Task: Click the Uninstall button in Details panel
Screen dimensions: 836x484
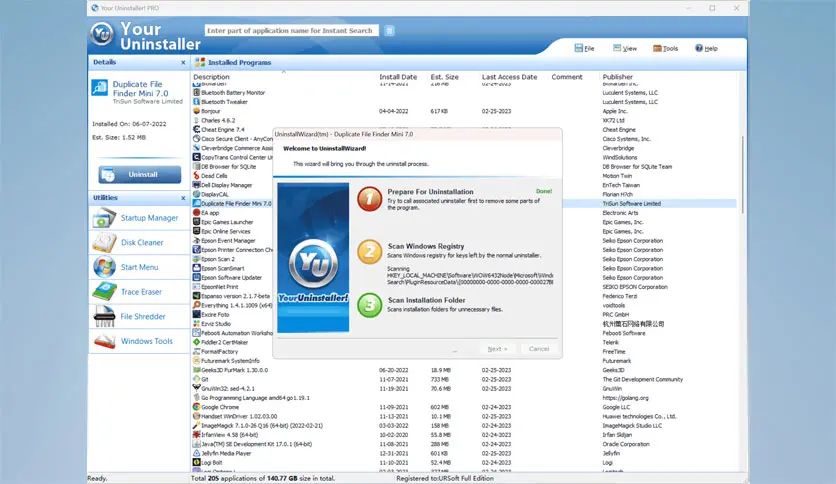Action: (140, 174)
